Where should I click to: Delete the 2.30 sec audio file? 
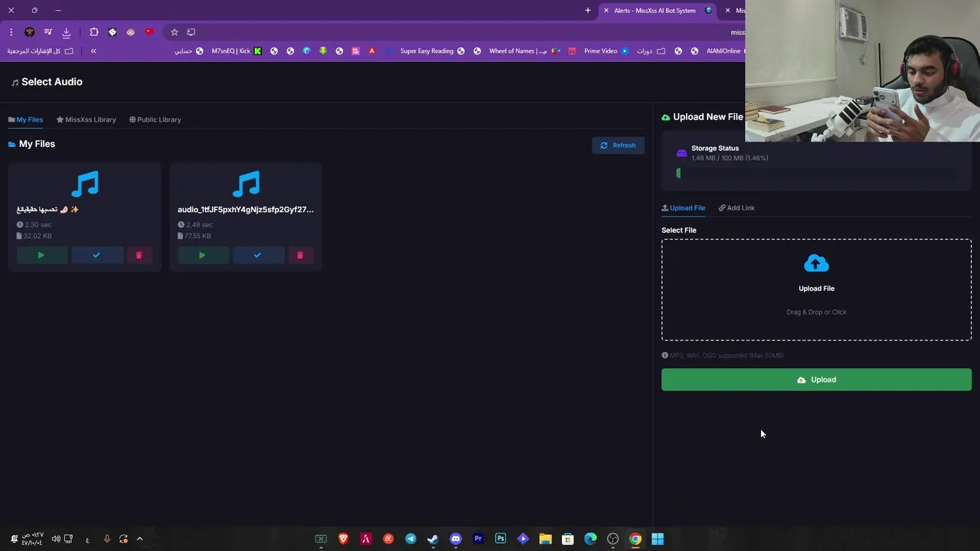[139, 255]
